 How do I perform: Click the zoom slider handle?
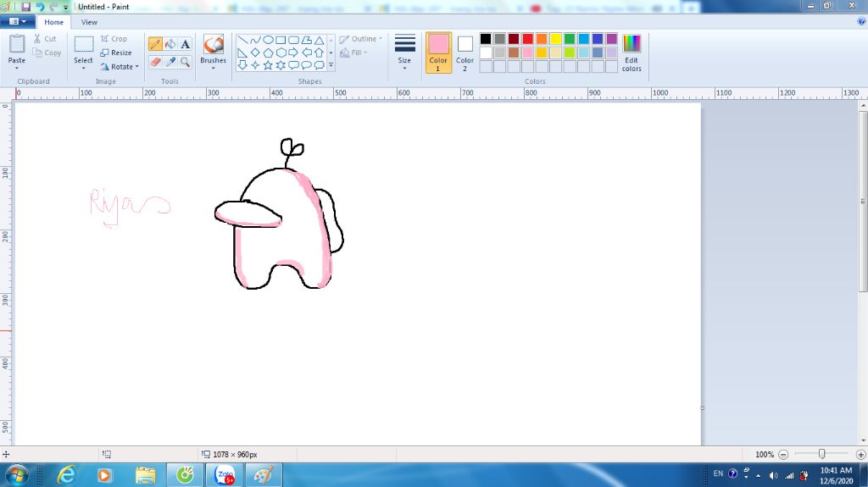[x=822, y=454]
